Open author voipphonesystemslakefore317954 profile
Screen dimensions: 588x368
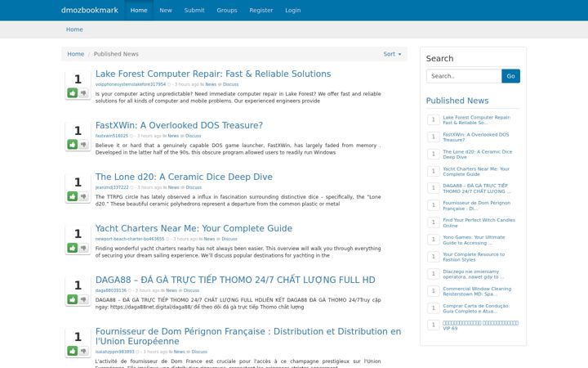pyautogui.click(x=130, y=84)
